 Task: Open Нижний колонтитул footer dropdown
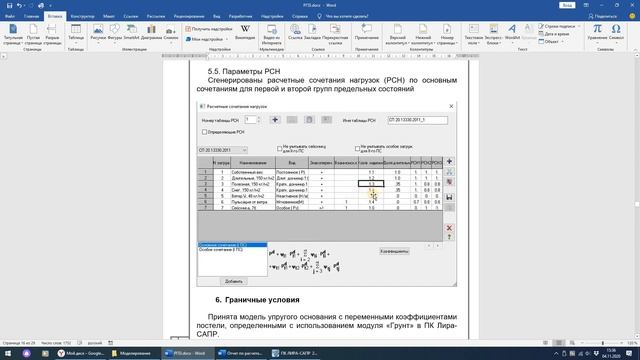422,34
